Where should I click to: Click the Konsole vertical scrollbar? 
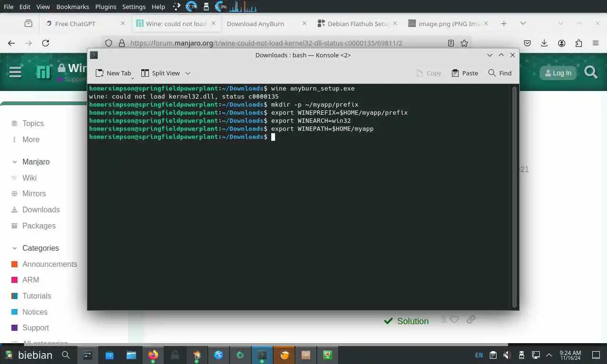[x=515, y=196]
